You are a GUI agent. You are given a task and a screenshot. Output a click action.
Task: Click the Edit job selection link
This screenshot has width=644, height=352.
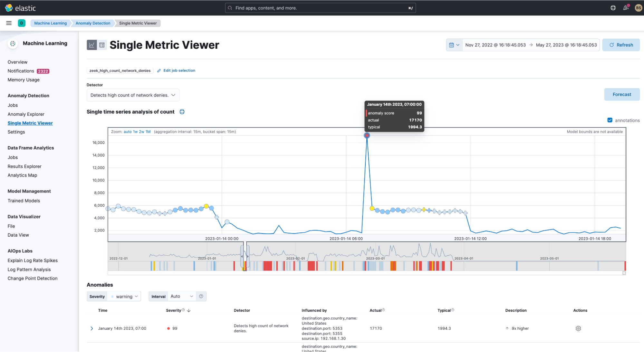pyautogui.click(x=179, y=71)
